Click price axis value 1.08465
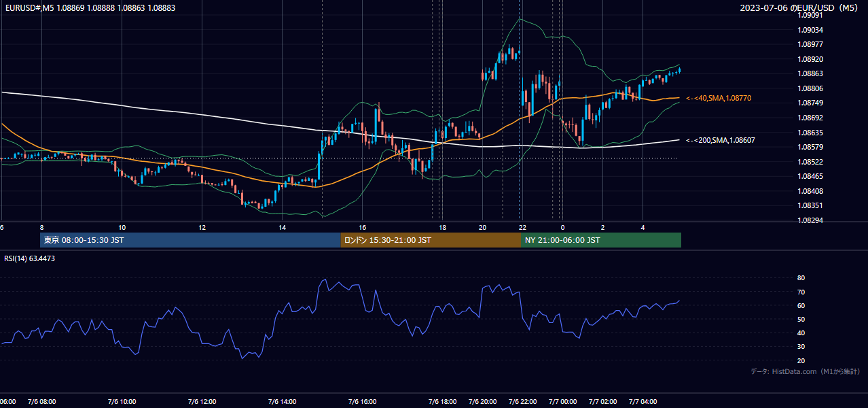Image resolution: width=868 pixels, height=408 pixels. [x=811, y=176]
